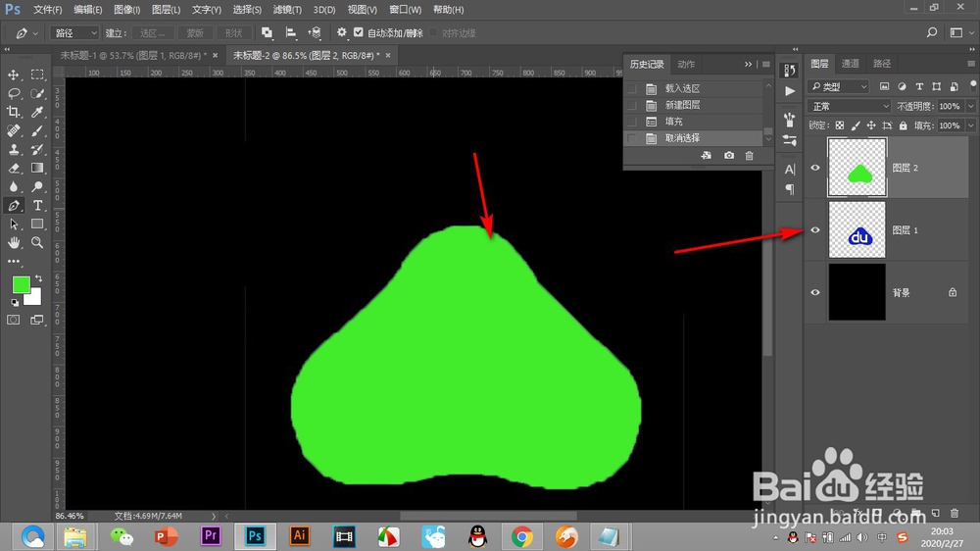
Task: Open the 路径 tool mode dropdown
Action: click(x=74, y=33)
